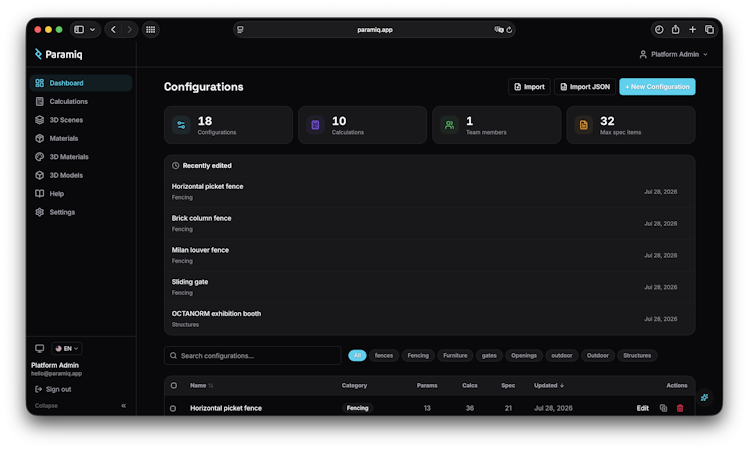Filter by Fencing chip
The height and width of the screenshot is (450, 749).
coord(418,355)
